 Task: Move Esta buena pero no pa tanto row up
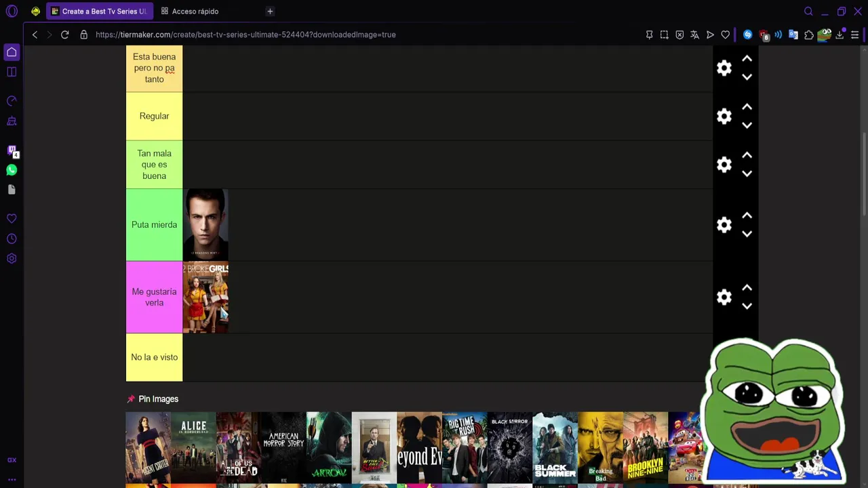pyautogui.click(x=747, y=59)
